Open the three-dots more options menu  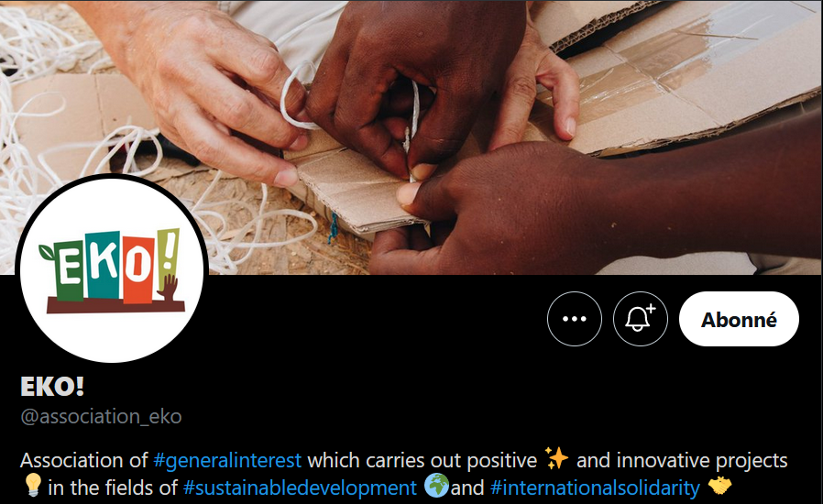[575, 319]
